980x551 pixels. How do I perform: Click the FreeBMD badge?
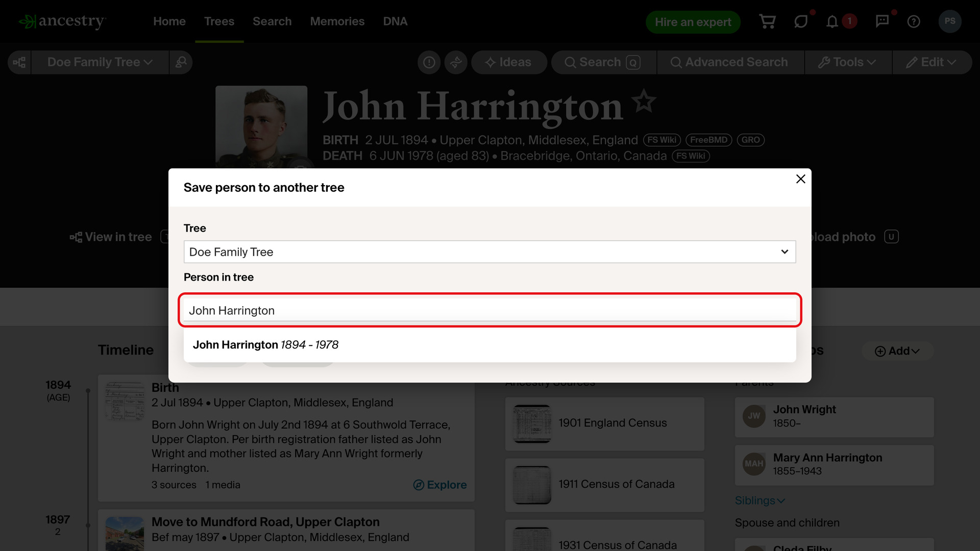[x=708, y=140]
